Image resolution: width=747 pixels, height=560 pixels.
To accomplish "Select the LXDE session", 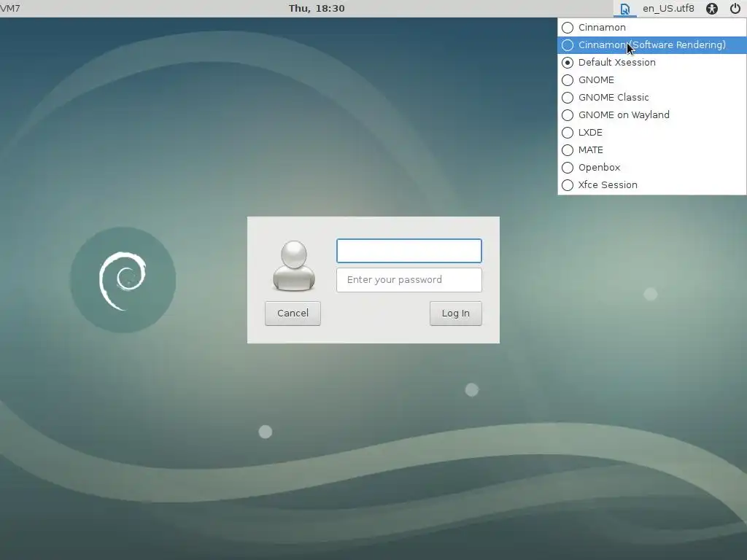I will pos(651,133).
